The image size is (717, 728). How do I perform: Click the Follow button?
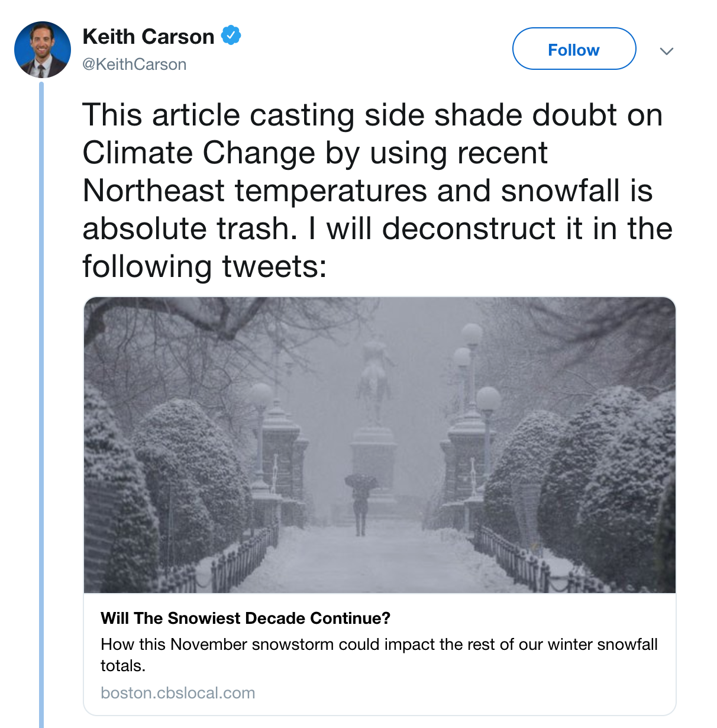[x=574, y=49]
